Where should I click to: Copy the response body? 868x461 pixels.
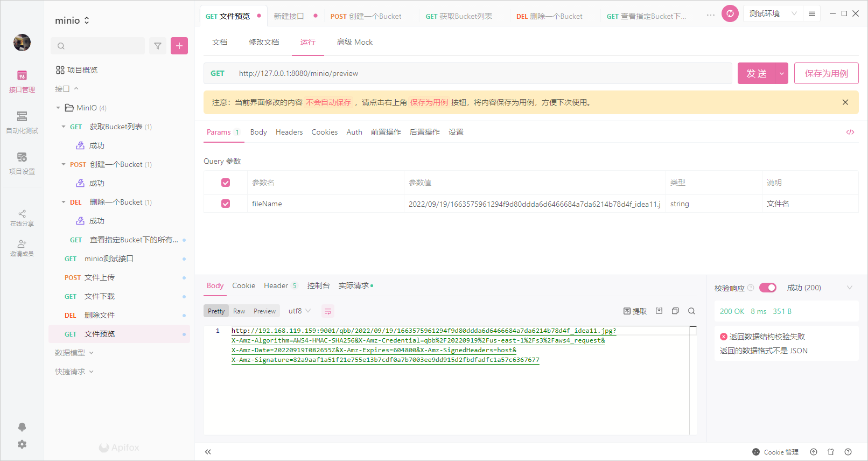tap(675, 311)
